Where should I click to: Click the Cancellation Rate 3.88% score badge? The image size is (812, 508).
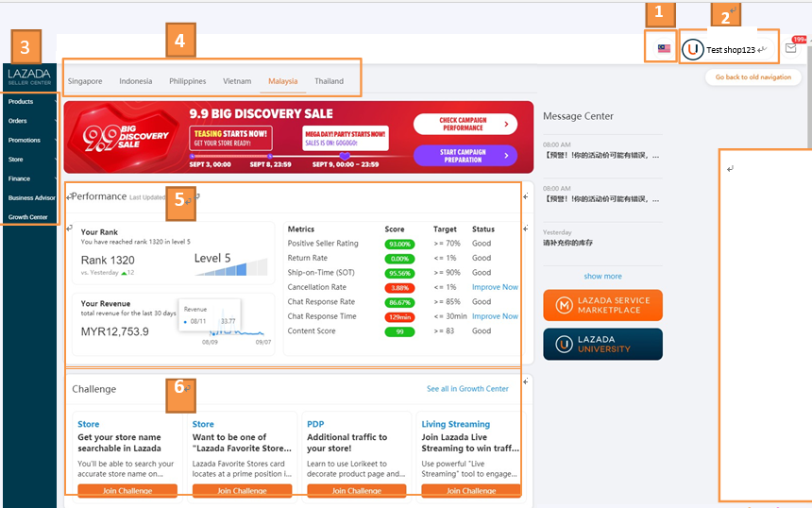(x=399, y=287)
